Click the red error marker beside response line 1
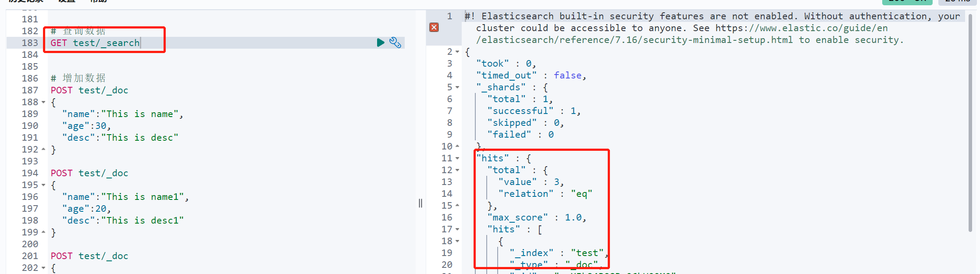Viewport: 980px width, 274px height. point(434,28)
